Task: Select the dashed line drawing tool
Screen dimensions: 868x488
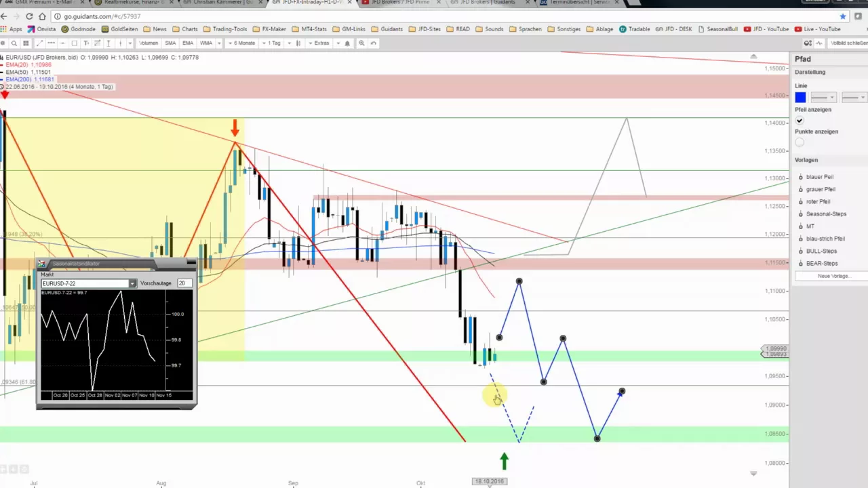Action: point(52,43)
